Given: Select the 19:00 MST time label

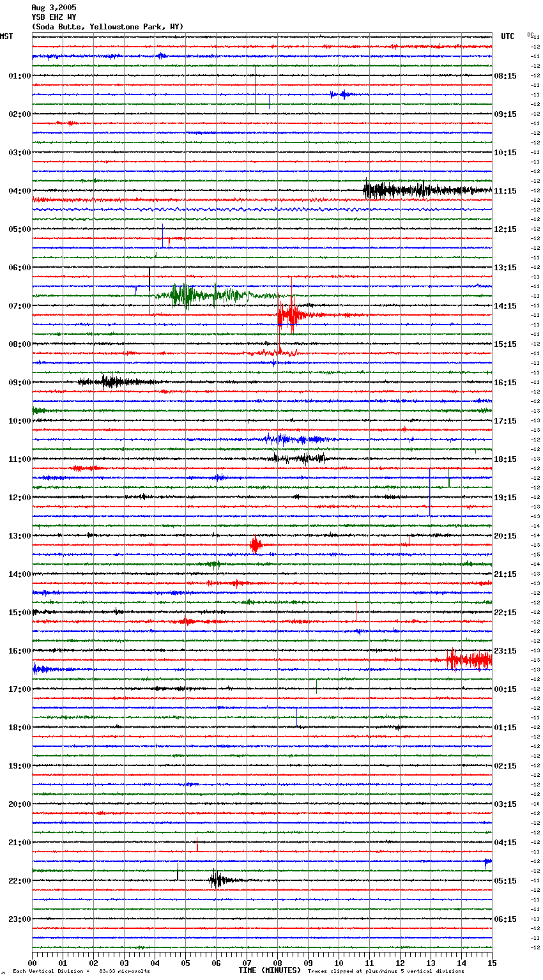Looking at the screenshot, I should coord(20,766).
